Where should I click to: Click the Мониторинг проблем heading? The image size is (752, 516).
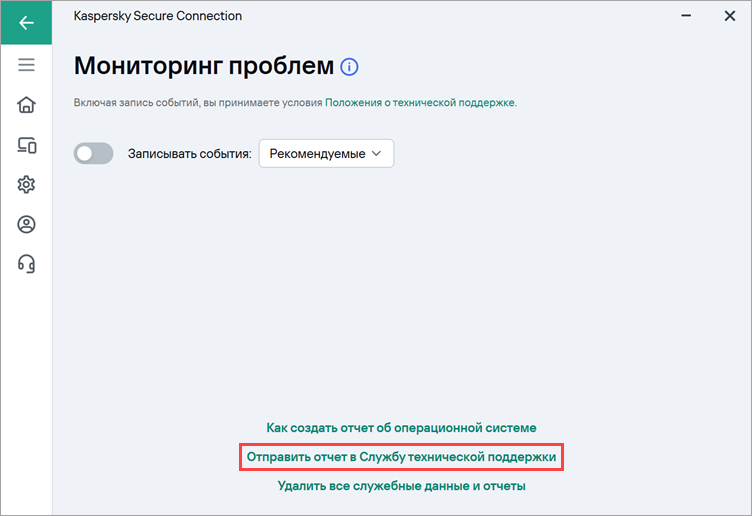pos(204,66)
